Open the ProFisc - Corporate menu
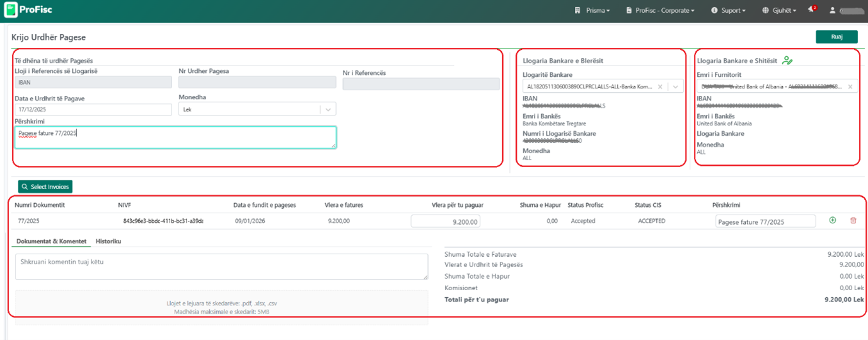The image size is (868, 340). click(x=660, y=11)
